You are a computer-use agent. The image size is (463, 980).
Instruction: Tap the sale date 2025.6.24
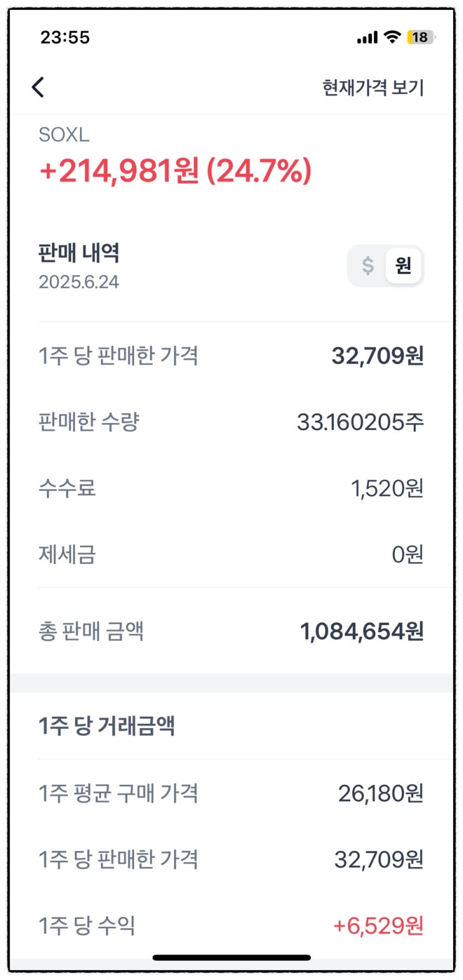(79, 282)
